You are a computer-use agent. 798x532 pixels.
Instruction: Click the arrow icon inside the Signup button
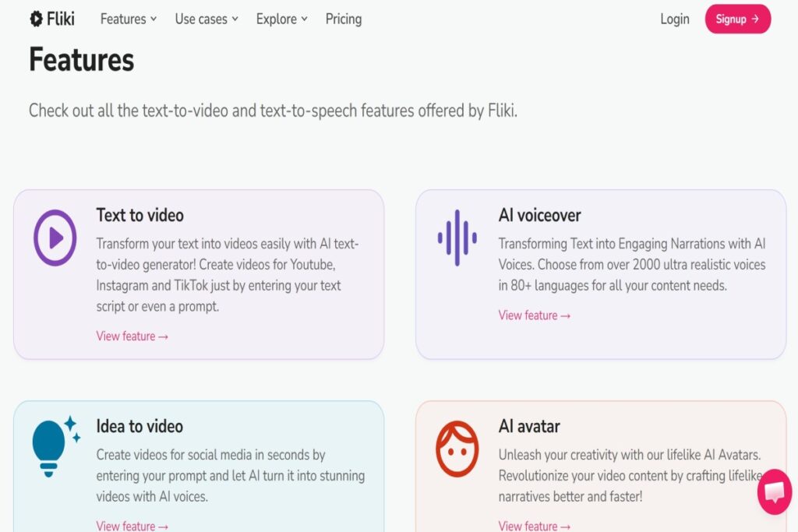pos(754,19)
